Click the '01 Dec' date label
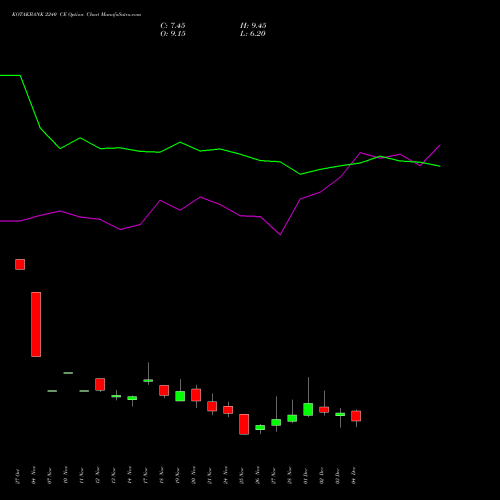Screen dimensions: 500x500 pos(306,476)
